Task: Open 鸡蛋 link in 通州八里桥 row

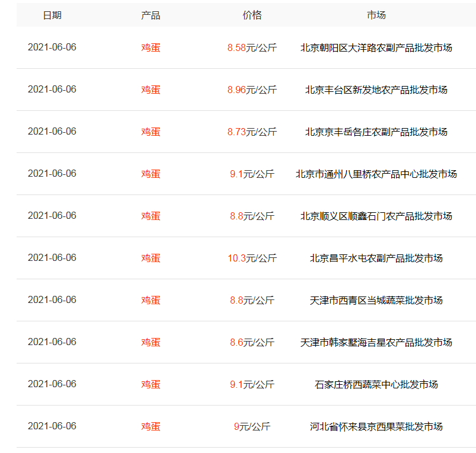Action: (151, 174)
